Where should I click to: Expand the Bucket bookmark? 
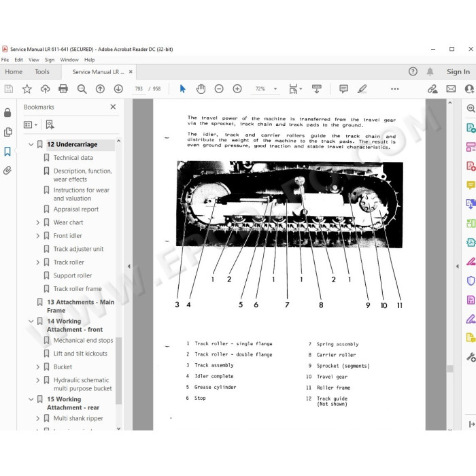[x=37, y=367]
